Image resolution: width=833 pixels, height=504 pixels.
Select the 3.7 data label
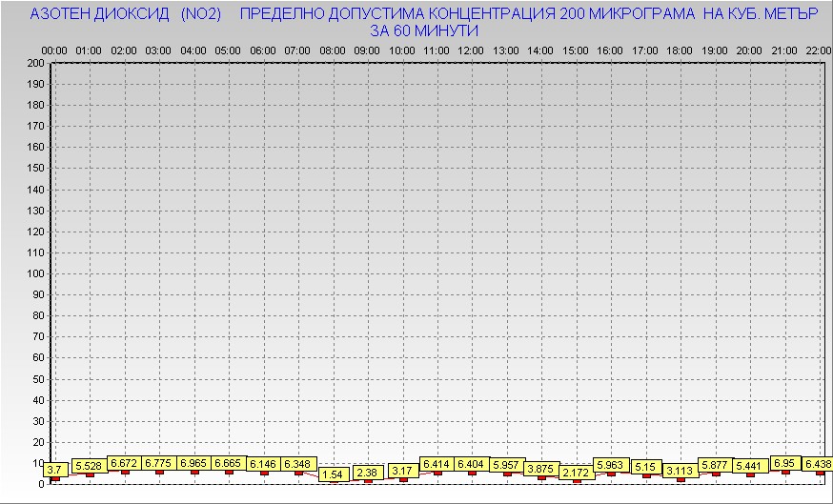pos(54,470)
